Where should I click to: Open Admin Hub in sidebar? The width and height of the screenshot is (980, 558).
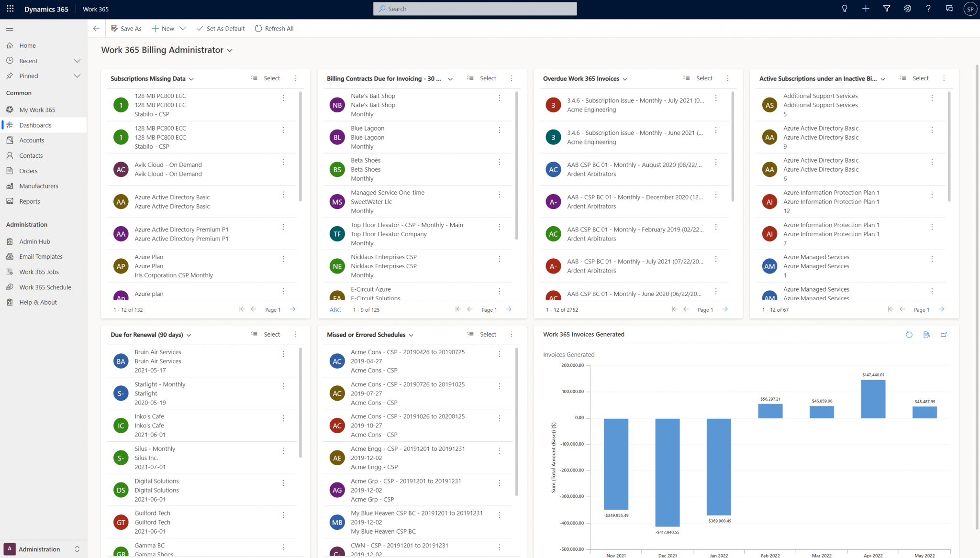(34, 241)
